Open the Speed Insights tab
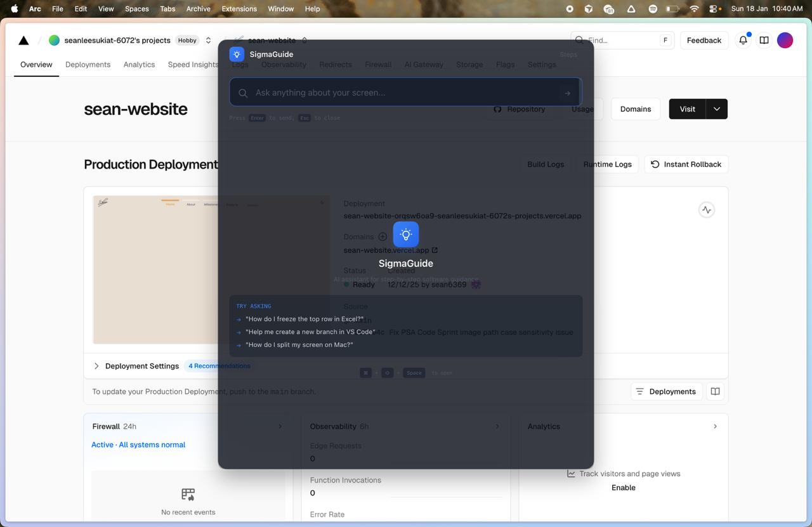 click(x=193, y=65)
